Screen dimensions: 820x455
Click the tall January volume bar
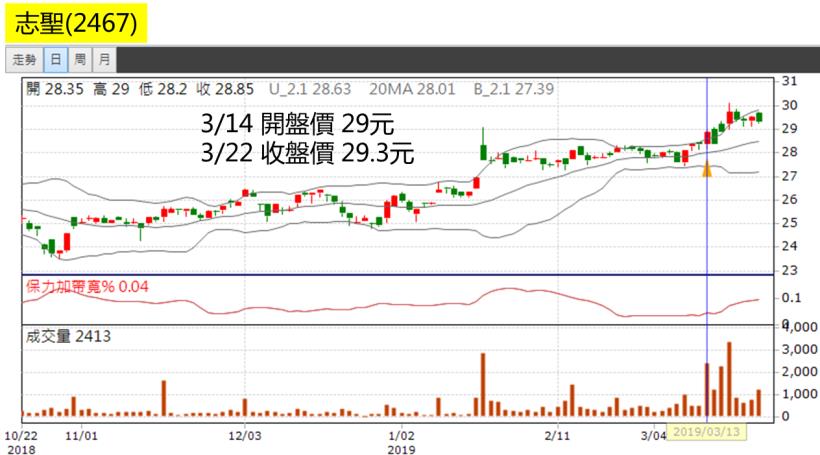coord(483,385)
